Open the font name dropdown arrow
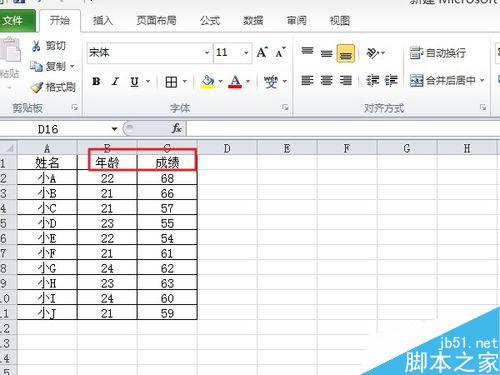This screenshot has width=500, height=375. (207, 53)
